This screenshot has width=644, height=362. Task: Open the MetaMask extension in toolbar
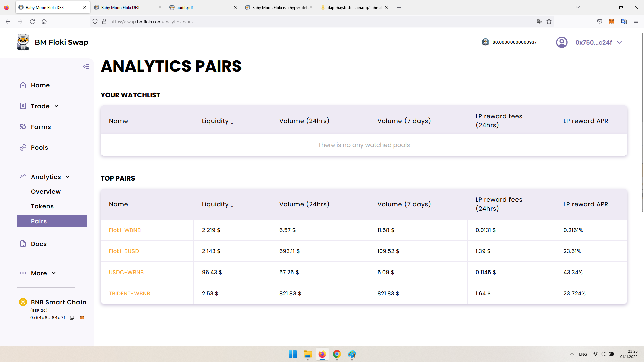point(612,21)
